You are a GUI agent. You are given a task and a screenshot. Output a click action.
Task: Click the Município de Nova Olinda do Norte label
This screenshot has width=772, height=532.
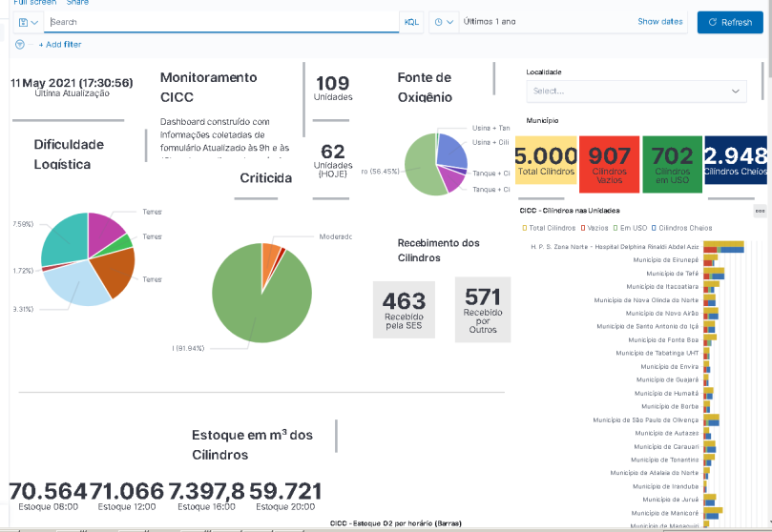point(646,300)
